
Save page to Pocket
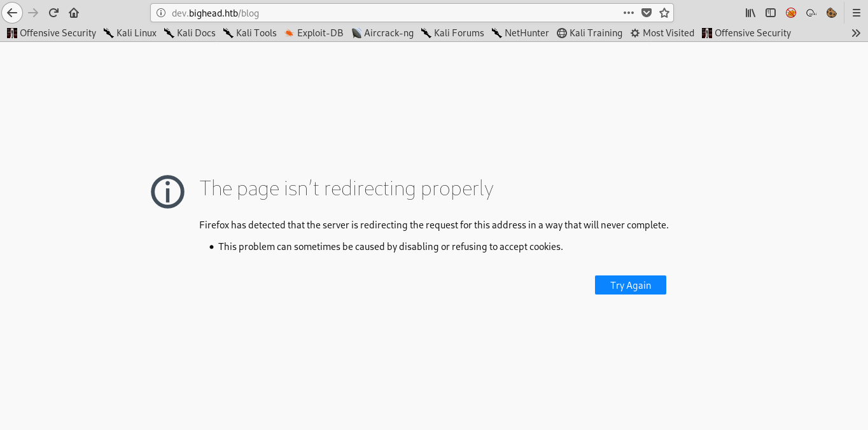pos(647,13)
